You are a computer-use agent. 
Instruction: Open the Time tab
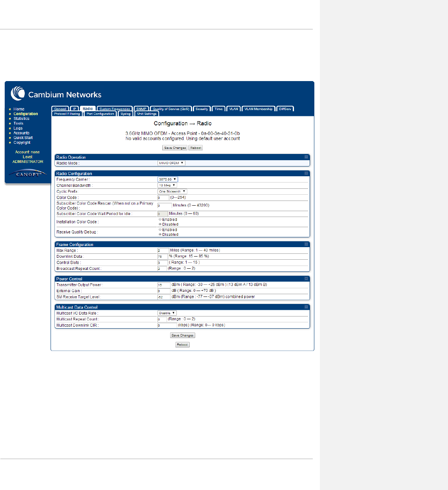(x=219, y=109)
